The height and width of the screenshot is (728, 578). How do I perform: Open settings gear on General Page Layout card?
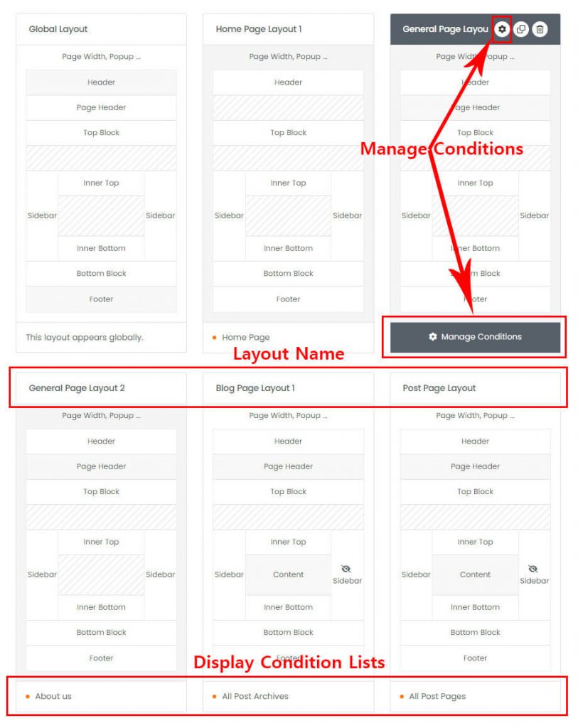click(x=503, y=29)
